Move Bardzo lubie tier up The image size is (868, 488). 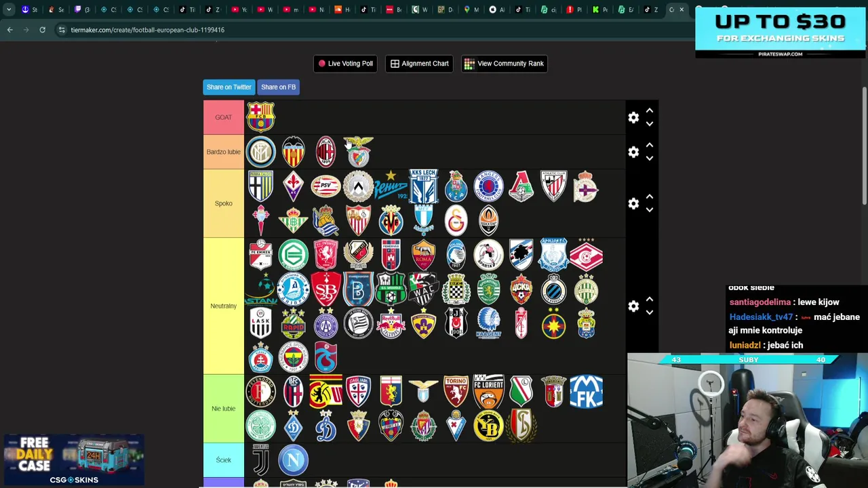(649, 145)
